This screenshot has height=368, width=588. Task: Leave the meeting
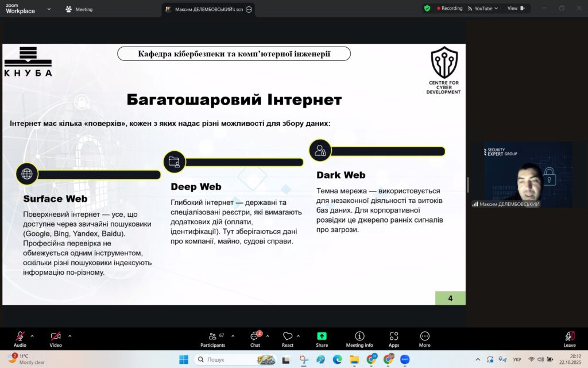(x=569, y=339)
